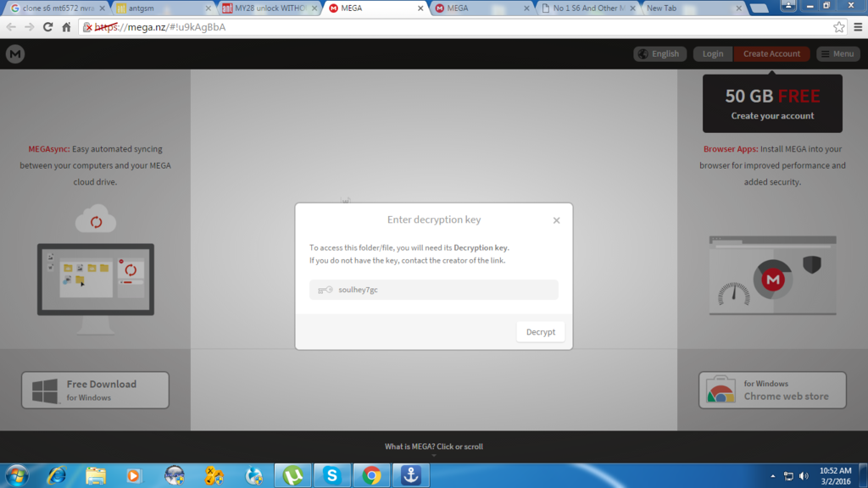This screenshot has width=868, height=488.
Task: Click What is MEGA? Click or scroll
Action: pos(433,446)
